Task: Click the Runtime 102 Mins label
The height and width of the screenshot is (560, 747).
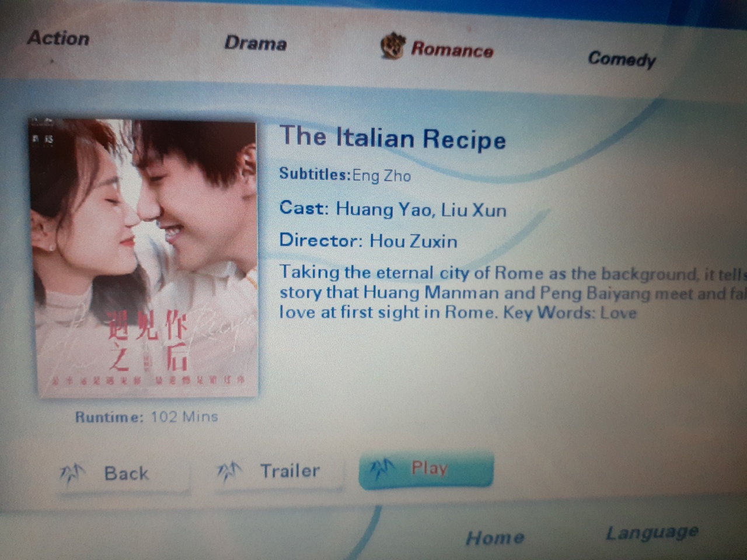Action: pyautogui.click(x=146, y=417)
